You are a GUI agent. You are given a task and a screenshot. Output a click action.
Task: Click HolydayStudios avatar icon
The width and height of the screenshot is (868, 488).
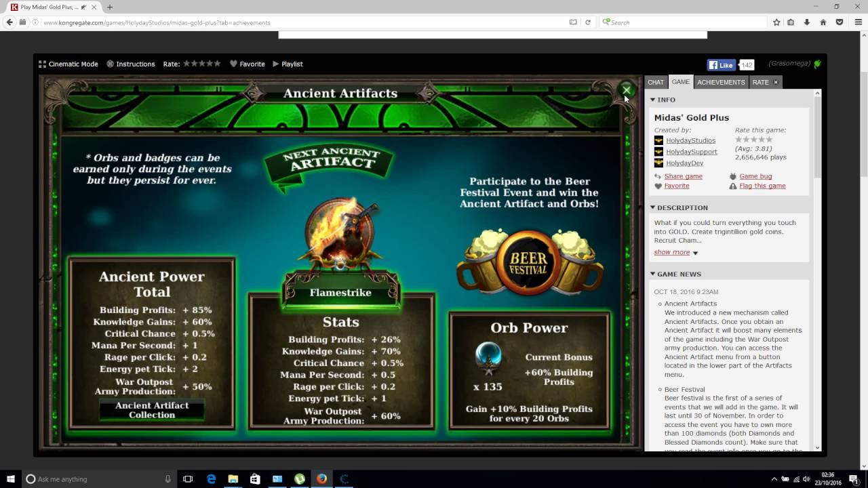[x=658, y=140]
